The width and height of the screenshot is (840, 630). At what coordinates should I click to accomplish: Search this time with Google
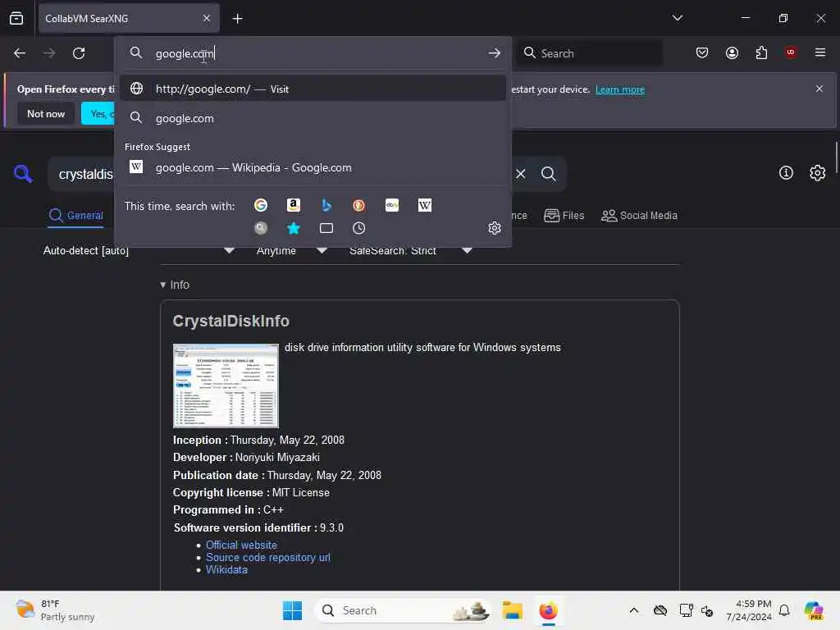261,205
